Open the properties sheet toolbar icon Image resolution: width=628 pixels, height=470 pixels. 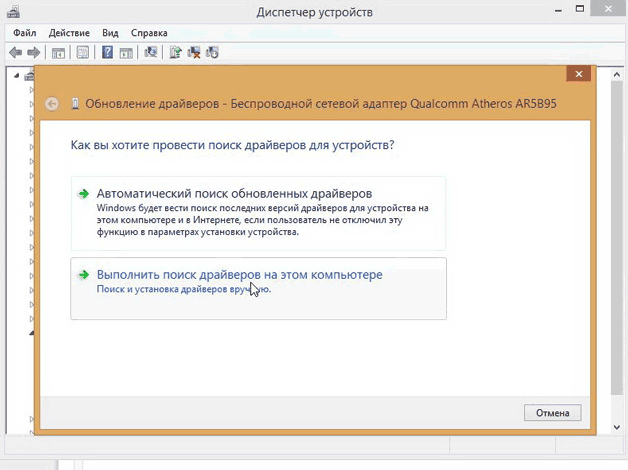(x=83, y=52)
